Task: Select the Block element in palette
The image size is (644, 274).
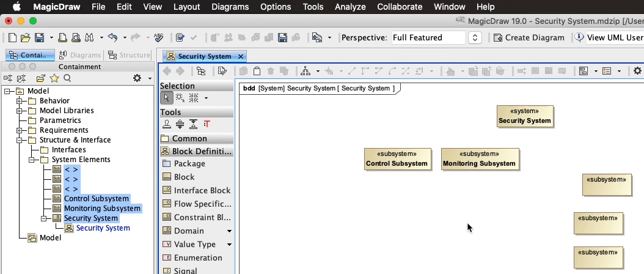Action: (x=184, y=177)
